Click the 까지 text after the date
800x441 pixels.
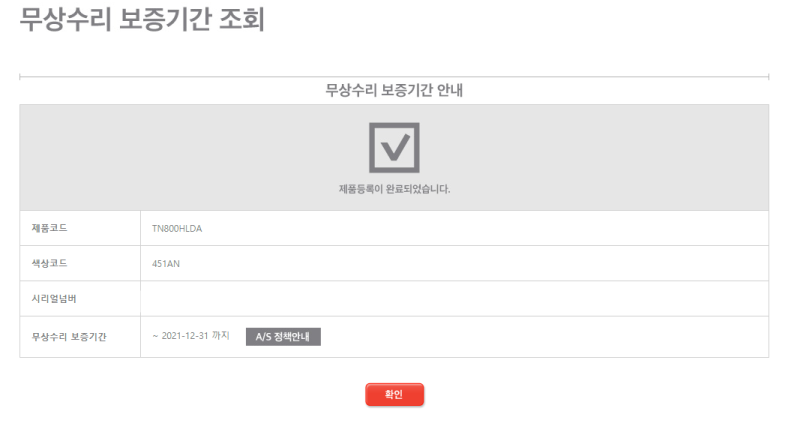tap(221, 335)
